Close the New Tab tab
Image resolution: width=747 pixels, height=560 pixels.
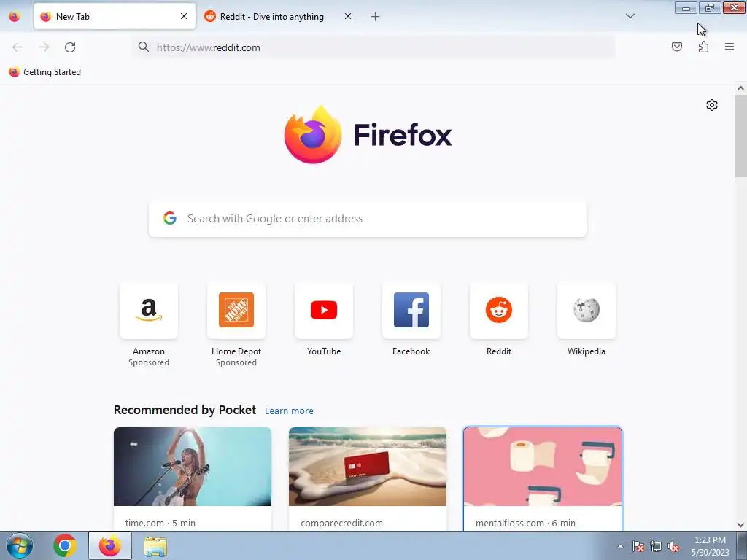[184, 17]
